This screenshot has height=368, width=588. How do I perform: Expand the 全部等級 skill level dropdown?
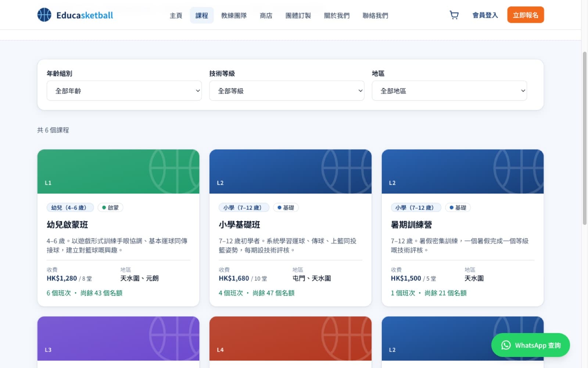(x=287, y=91)
